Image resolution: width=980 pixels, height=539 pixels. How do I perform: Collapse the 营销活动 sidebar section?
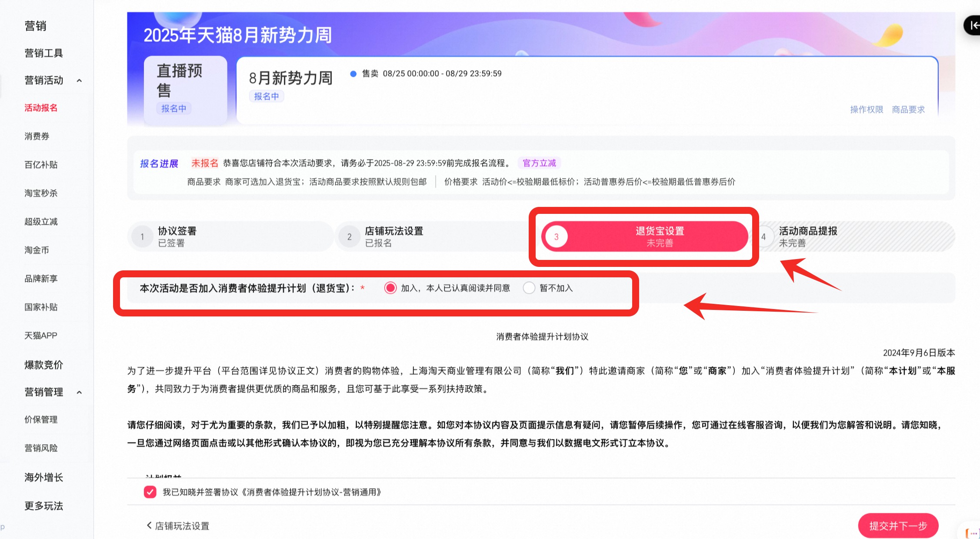tap(79, 80)
